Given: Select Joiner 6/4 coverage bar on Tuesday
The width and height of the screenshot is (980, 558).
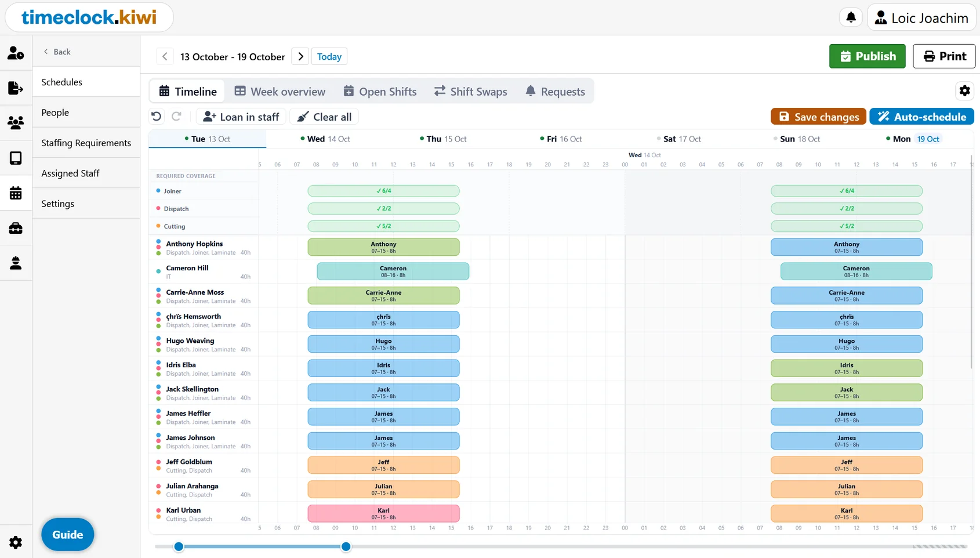Looking at the screenshot, I should click(x=383, y=191).
